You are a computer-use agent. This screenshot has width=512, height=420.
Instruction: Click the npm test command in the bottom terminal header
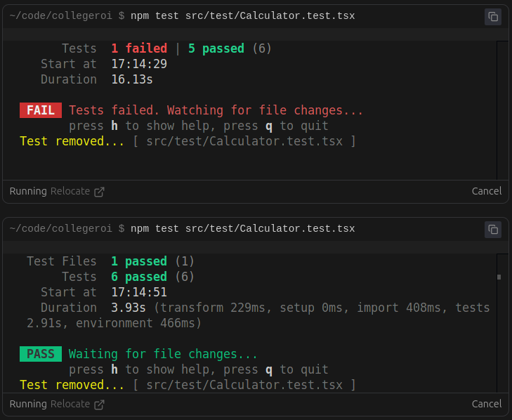(x=242, y=228)
